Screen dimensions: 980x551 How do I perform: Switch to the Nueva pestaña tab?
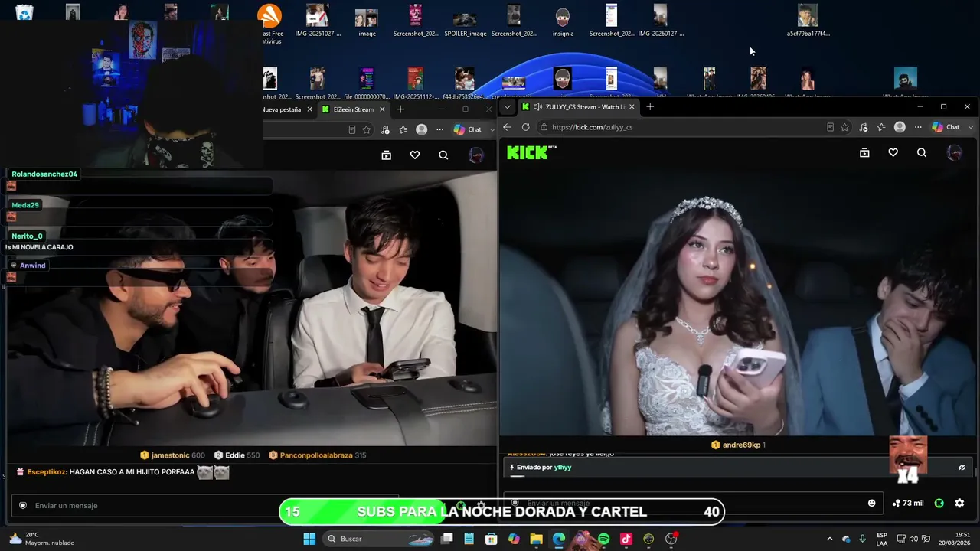click(283, 109)
